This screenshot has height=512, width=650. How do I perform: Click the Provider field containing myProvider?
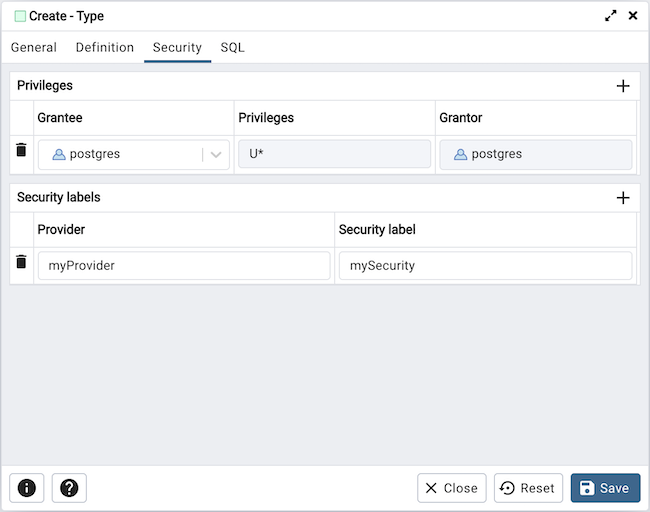(x=184, y=266)
